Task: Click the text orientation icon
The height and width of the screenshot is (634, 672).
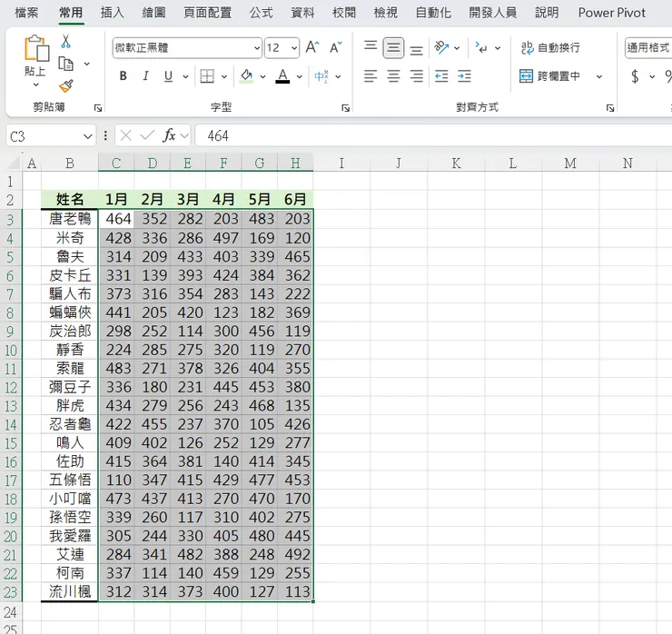Action: [441, 47]
